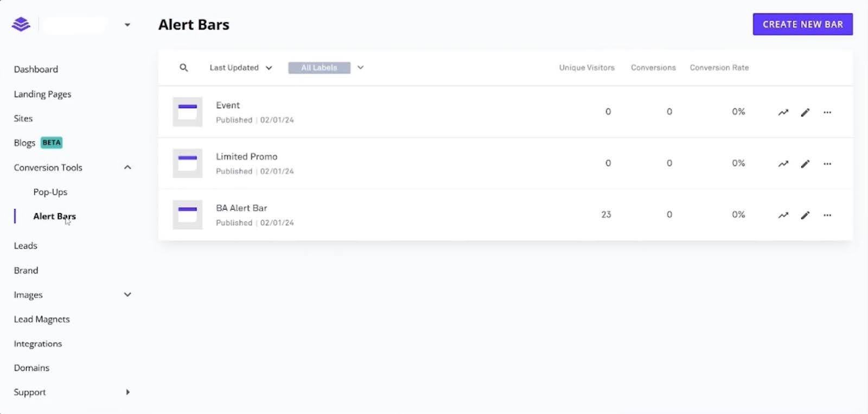868x414 pixels.
Task: Open Lead Magnets in the sidebar
Action: (x=42, y=320)
